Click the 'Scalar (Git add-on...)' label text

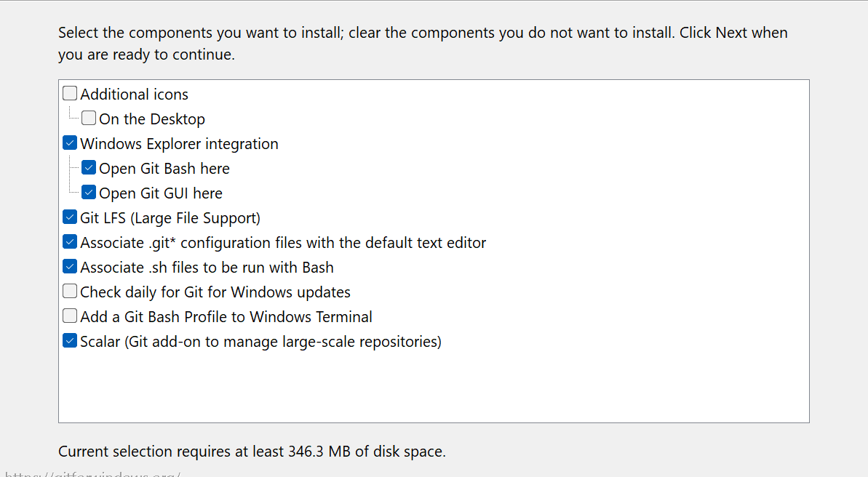click(260, 342)
